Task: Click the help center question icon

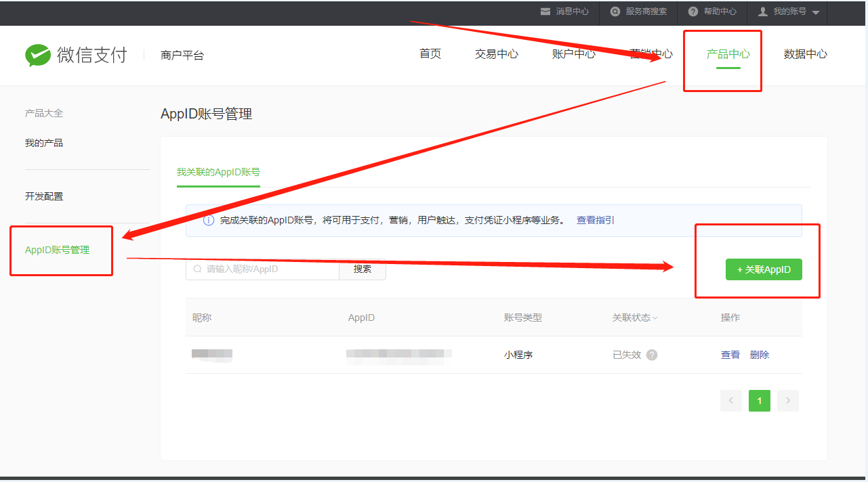Action: [x=693, y=12]
